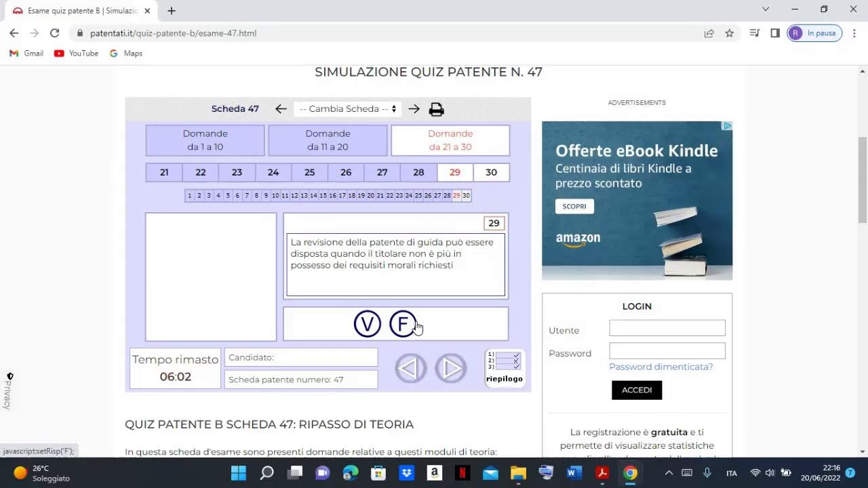Answer Vero with the V circle

tap(368, 324)
